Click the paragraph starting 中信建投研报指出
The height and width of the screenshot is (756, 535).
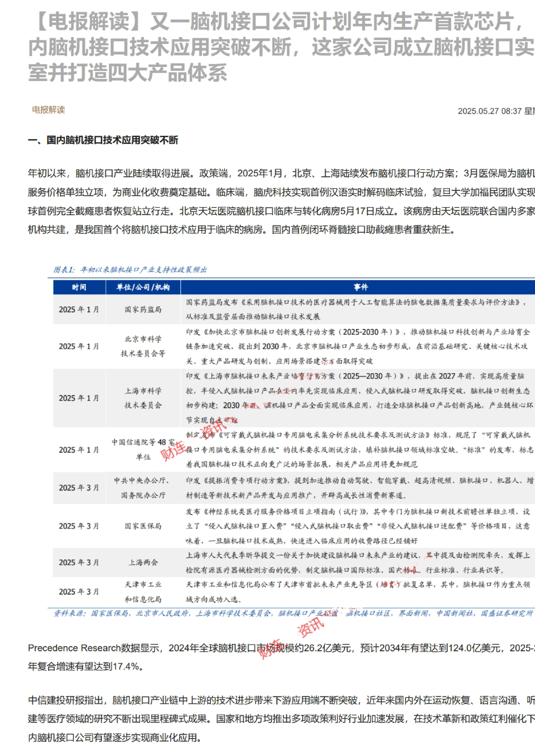click(279, 719)
